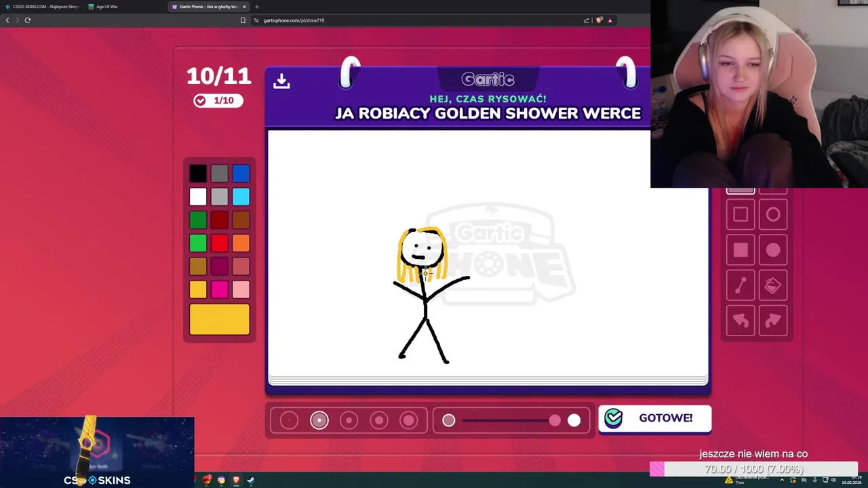Viewport: 868px width, 488px height.
Task: Reload the Gartic Phone page
Action: tap(28, 20)
